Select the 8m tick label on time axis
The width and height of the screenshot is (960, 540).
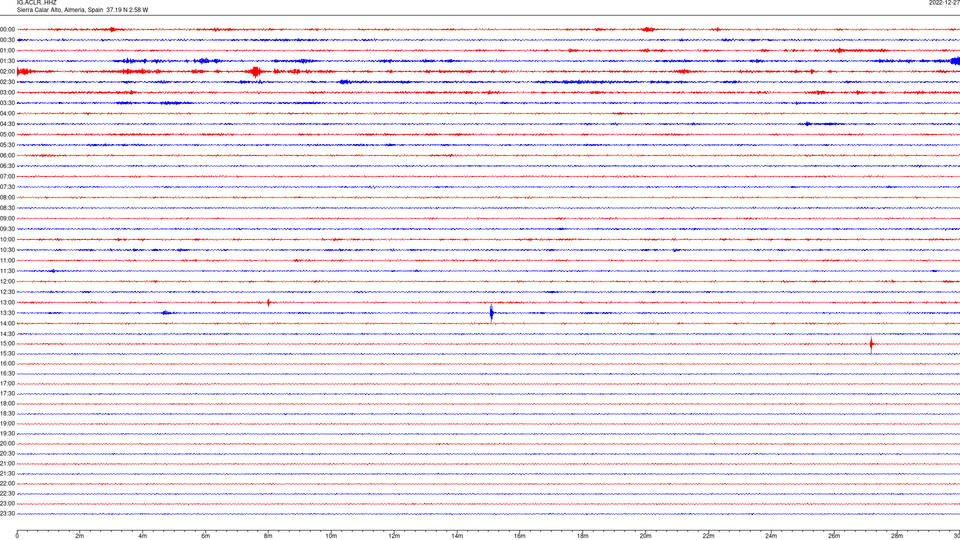(x=268, y=536)
